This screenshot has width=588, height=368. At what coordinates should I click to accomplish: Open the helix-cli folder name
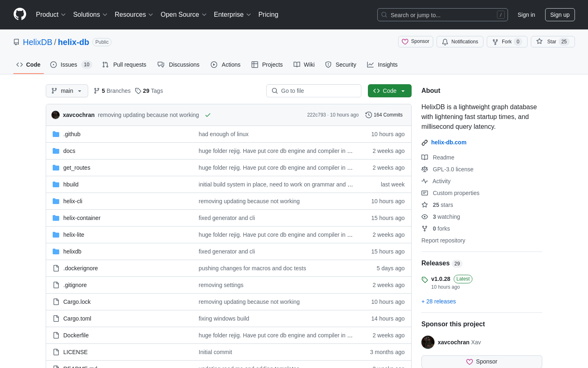[x=73, y=201]
